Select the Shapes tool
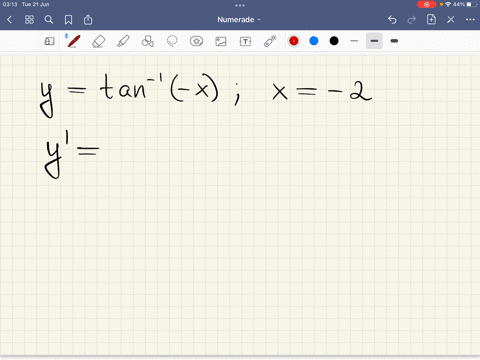Screen dimensions: 480x360 148,41
